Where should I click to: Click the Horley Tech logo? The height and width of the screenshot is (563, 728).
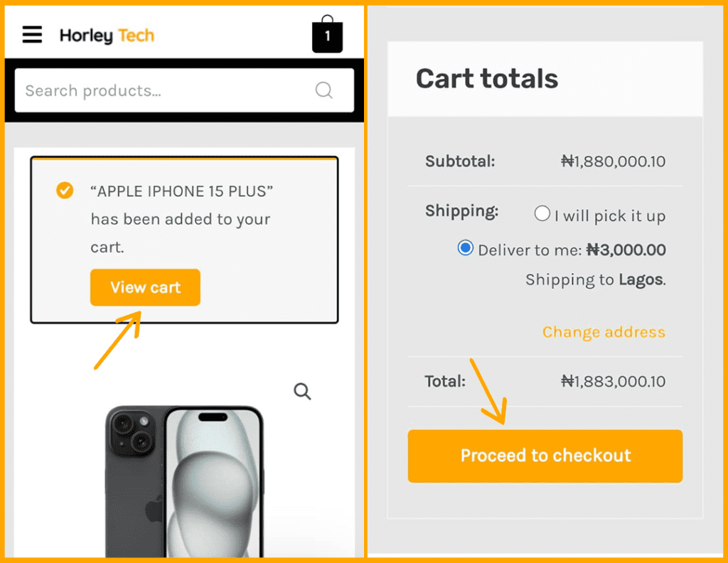(x=107, y=36)
